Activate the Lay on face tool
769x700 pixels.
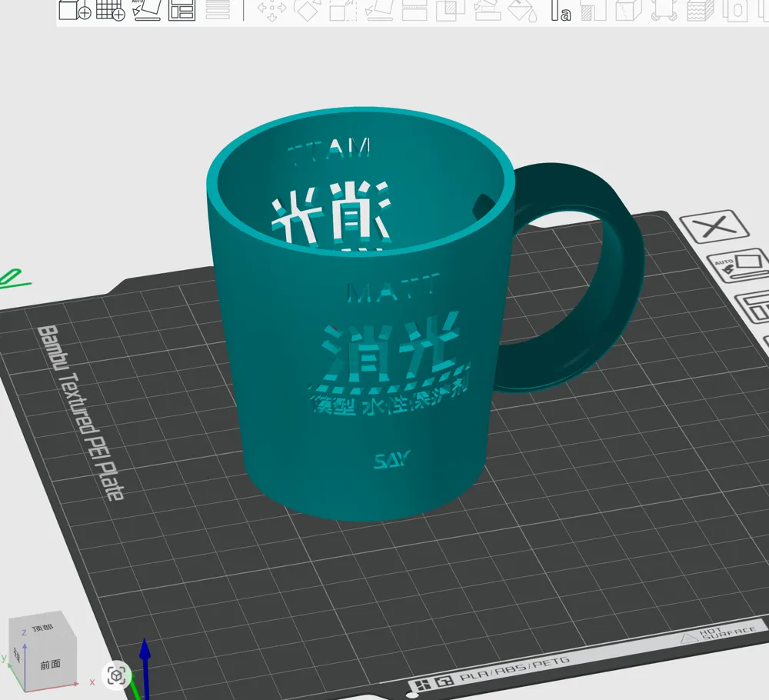[x=378, y=10]
